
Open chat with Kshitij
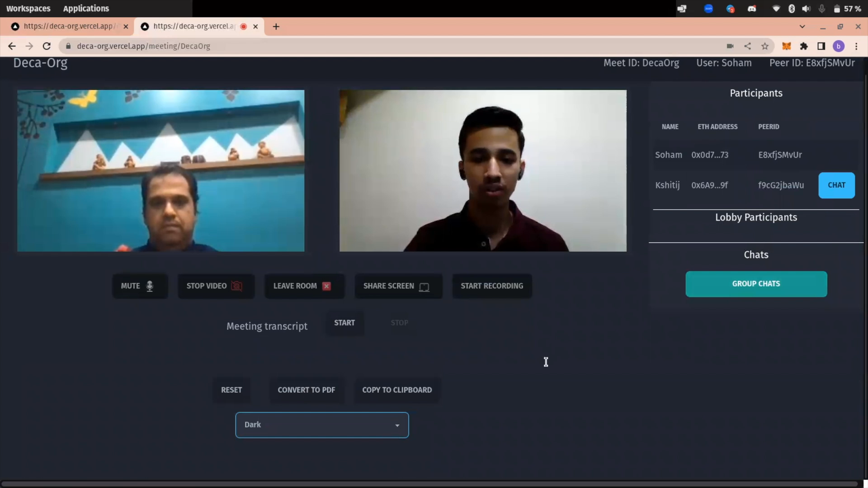836,185
